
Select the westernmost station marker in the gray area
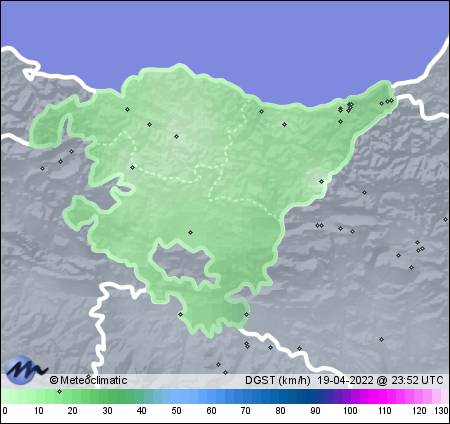pos(42,168)
